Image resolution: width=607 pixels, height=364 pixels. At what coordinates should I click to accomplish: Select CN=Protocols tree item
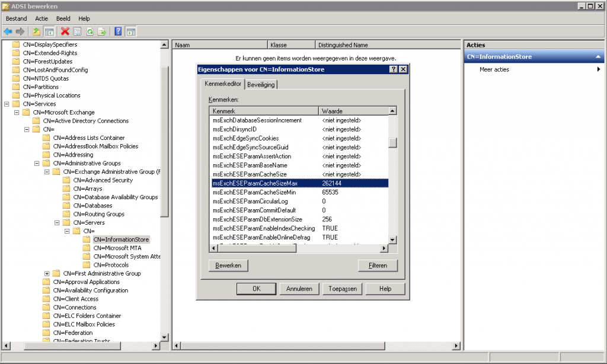[111, 265]
